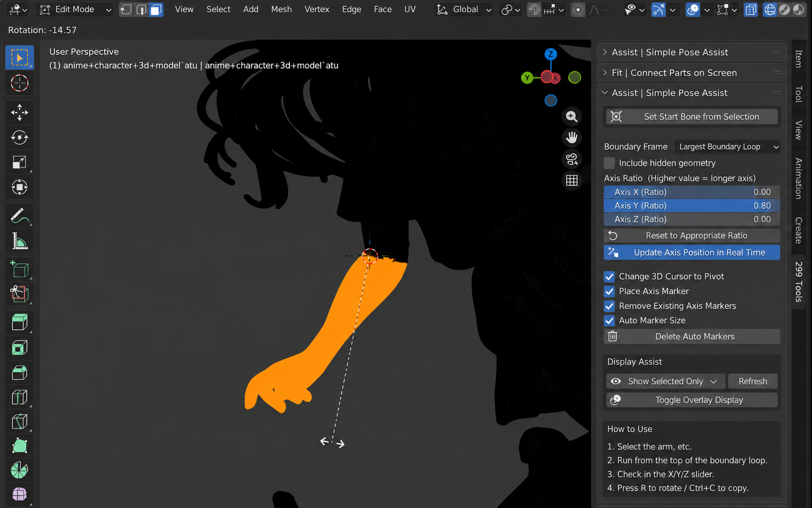Activate the Rotate tool
Screen dimensions: 812x508
pyautogui.click(x=19, y=137)
